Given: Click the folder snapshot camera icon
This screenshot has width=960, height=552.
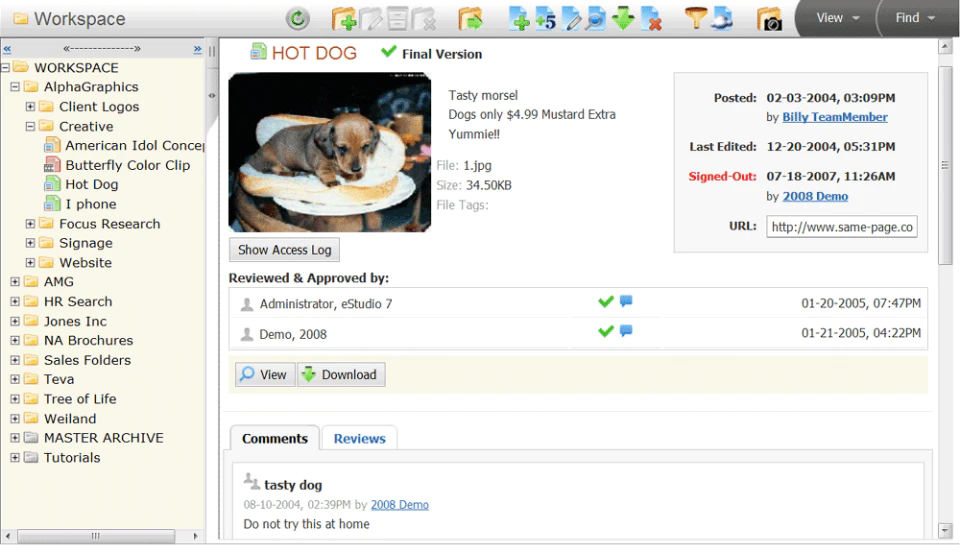Looking at the screenshot, I should coord(769,19).
